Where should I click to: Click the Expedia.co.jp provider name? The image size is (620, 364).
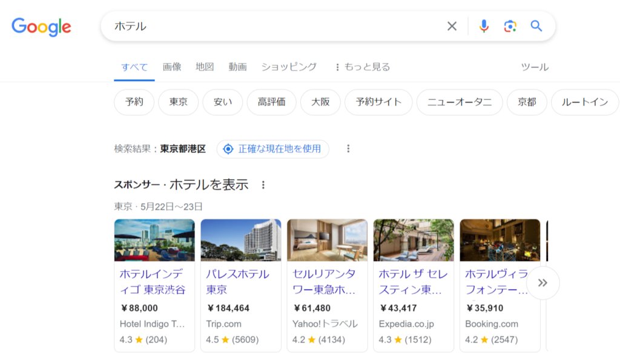click(406, 323)
